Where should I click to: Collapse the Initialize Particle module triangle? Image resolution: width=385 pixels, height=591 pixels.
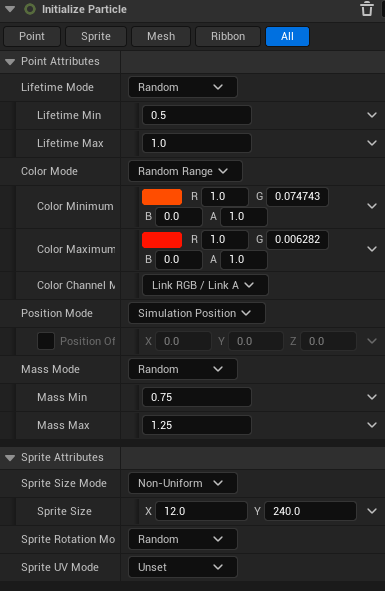[x=10, y=9]
